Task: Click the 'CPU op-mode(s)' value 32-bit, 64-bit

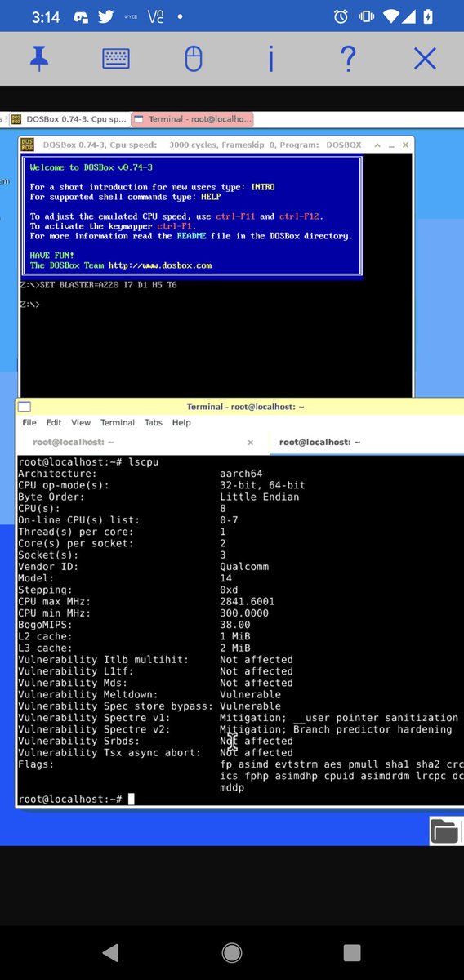Action: click(262, 485)
